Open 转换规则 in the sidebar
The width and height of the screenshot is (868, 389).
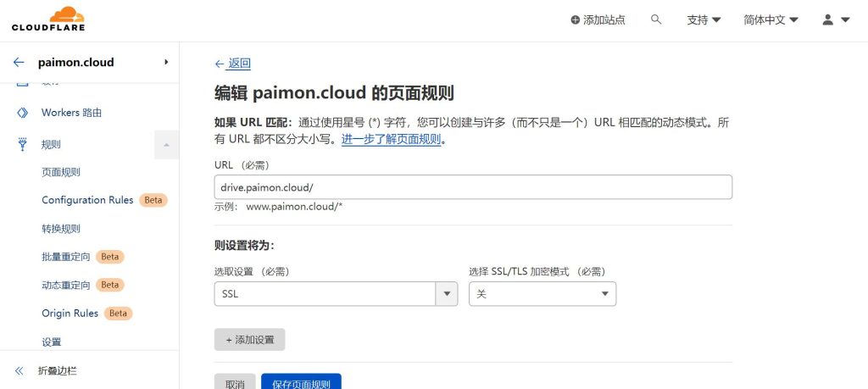click(61, 229)
